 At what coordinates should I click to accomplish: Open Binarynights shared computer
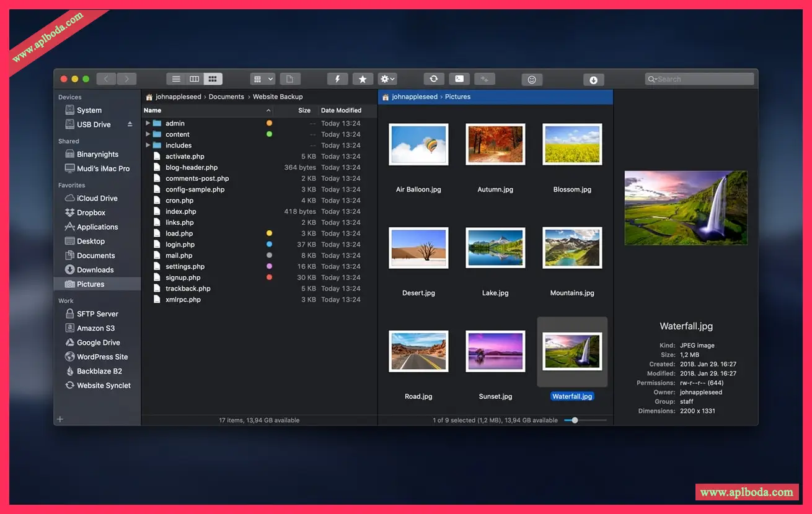[97, 154]
